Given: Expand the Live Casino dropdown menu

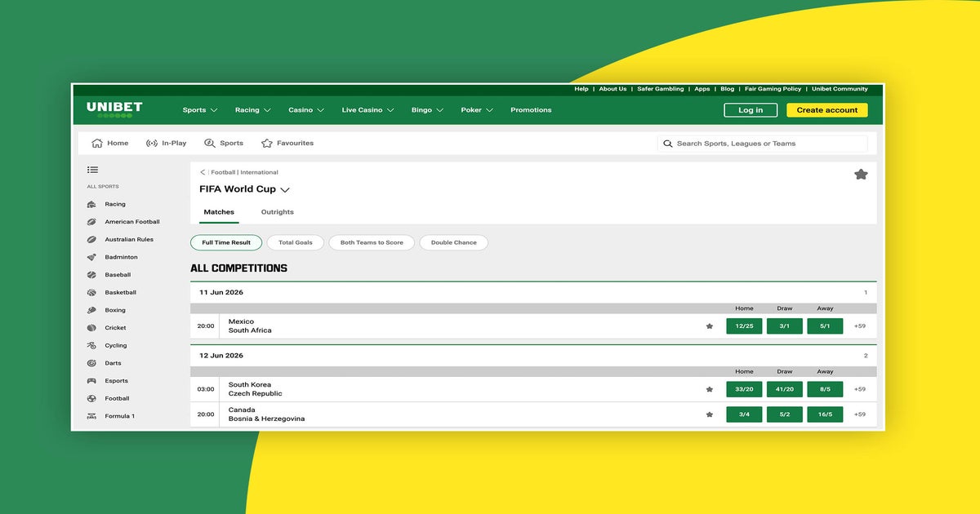Looking at the screenshot, I should (x=367, y=110).
